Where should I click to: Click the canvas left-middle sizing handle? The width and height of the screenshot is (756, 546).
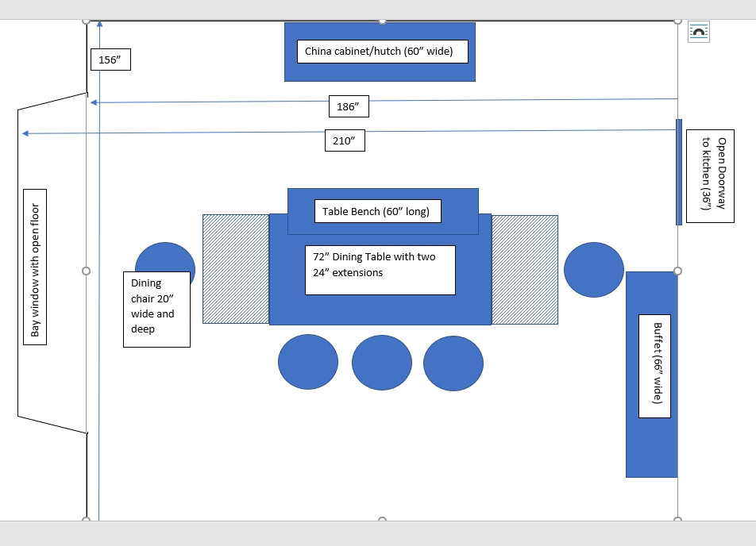coord(87,271)
